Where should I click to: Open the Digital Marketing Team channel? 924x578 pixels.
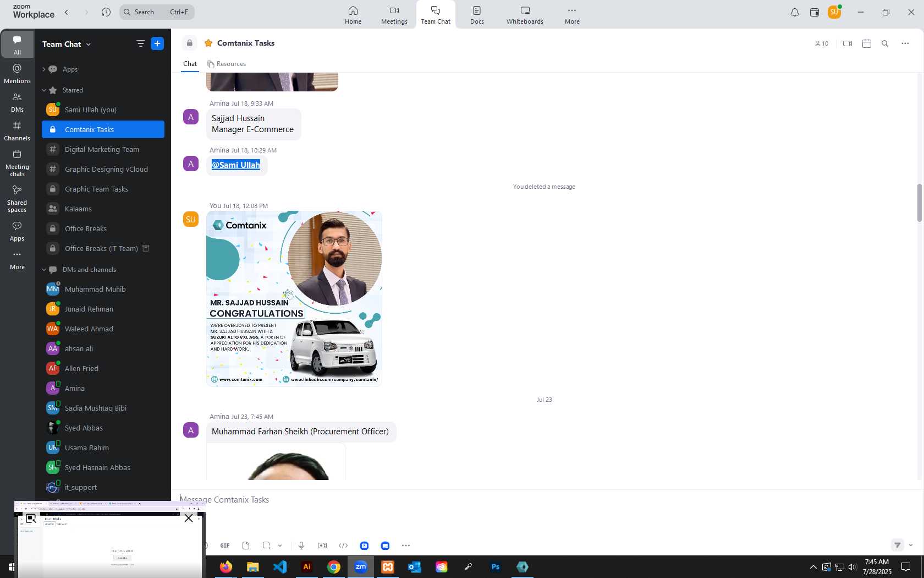[x=103, y=149]
